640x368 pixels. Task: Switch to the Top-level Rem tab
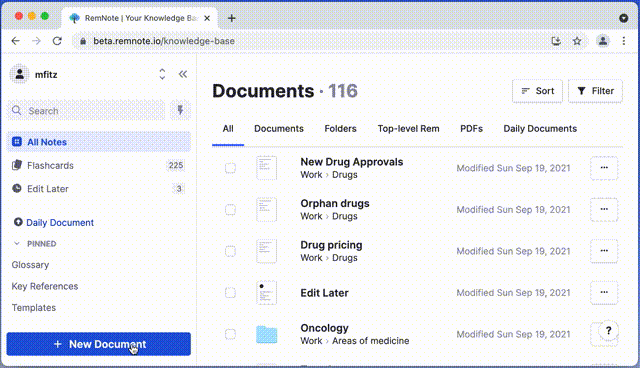[409, 129]
